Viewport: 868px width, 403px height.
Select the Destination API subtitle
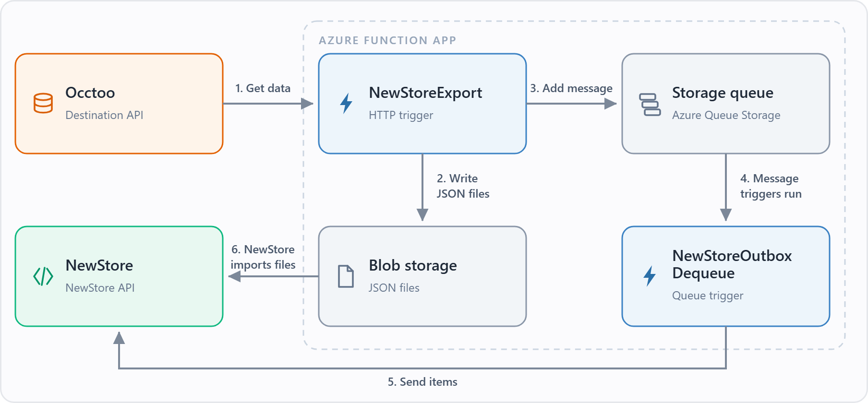(104, 115)
